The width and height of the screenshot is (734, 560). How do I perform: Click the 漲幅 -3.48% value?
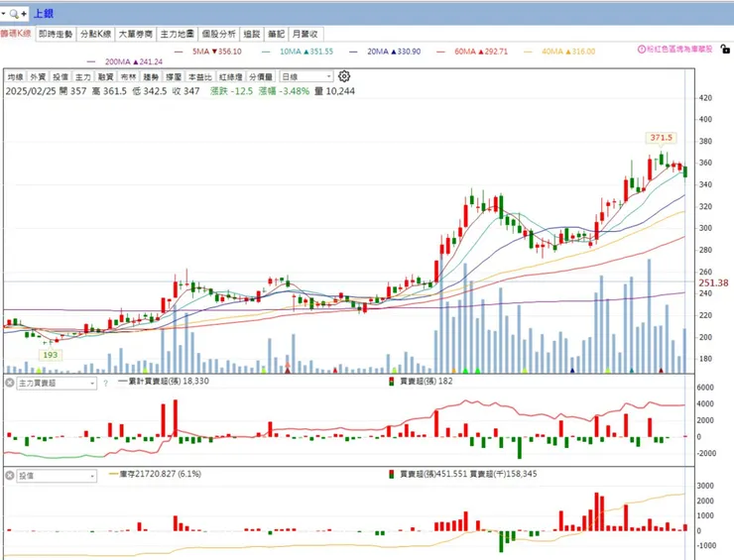click(x=284, y=91)
